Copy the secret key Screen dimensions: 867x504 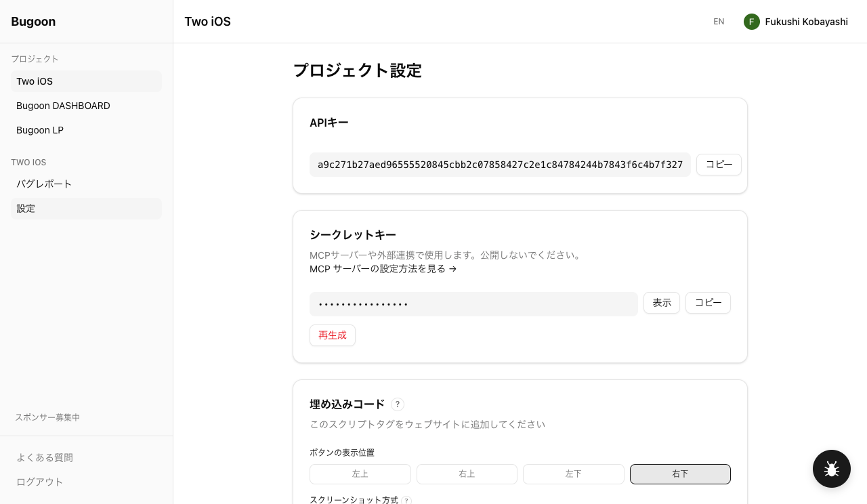tap(708, 303)
